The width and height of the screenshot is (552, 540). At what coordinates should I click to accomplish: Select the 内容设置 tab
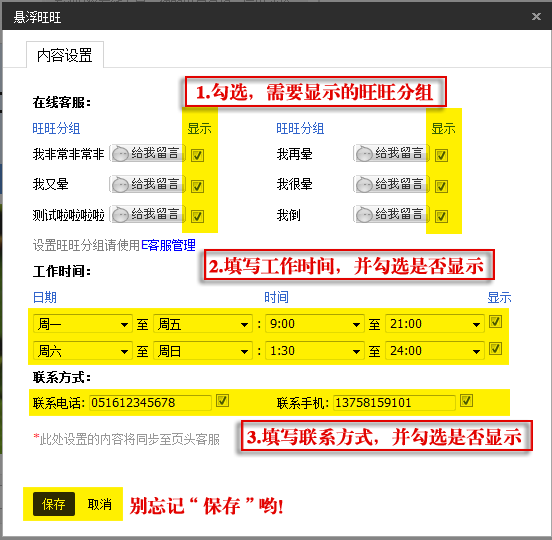pos(65,55)
